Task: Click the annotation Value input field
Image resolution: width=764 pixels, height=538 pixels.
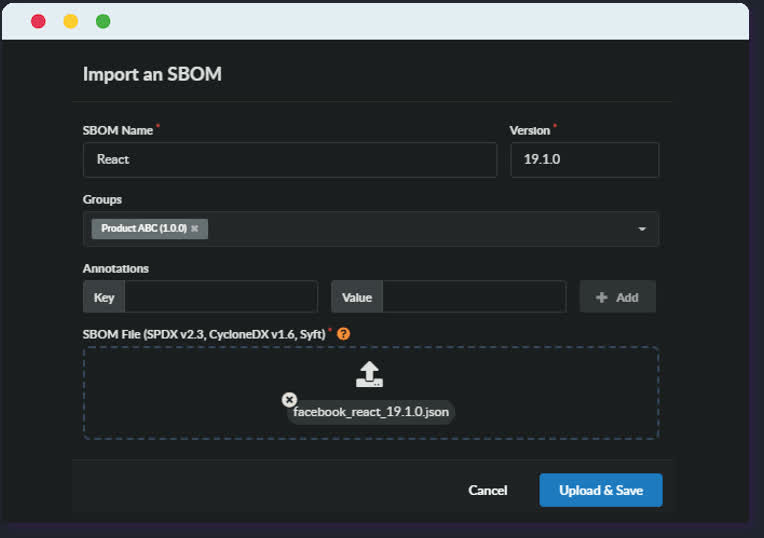Action: (x=473, y=297)
